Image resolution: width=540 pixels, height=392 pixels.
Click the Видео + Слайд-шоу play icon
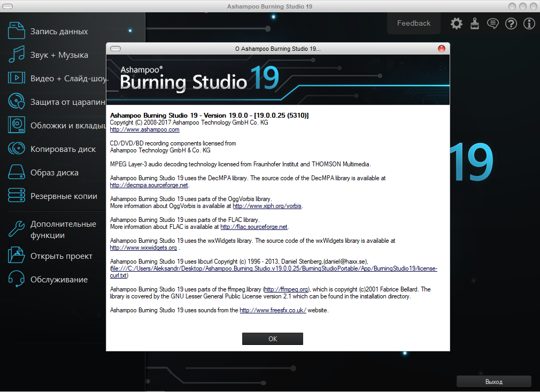tap(16, 78)
